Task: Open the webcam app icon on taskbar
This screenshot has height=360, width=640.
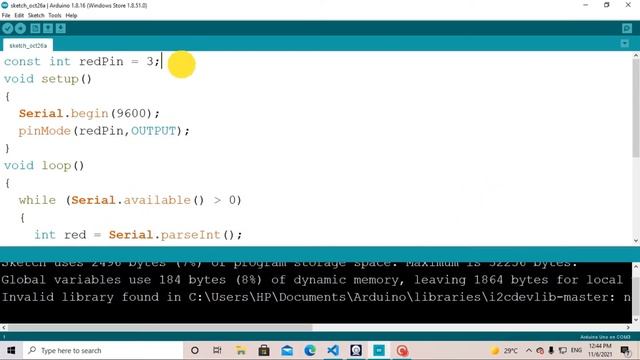Action: point(356,351)
